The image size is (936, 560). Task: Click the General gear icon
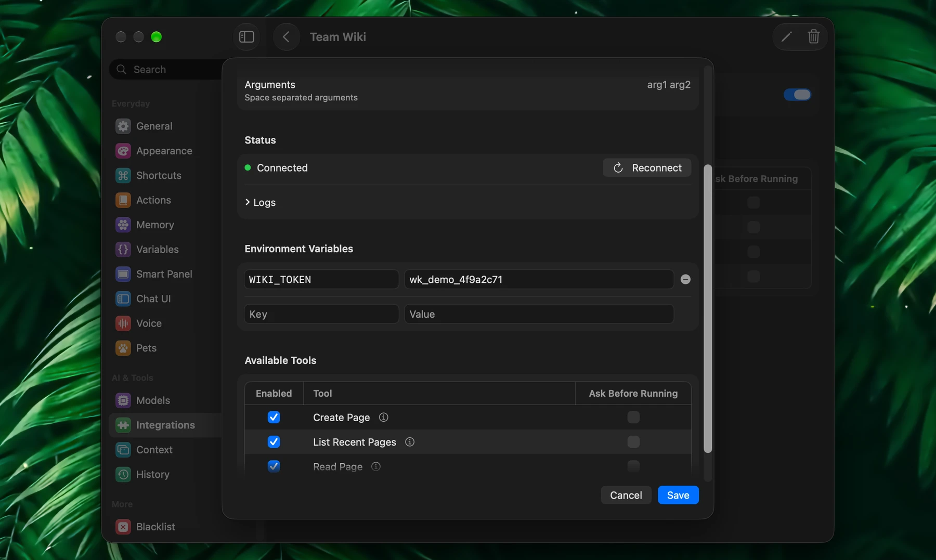123,126
